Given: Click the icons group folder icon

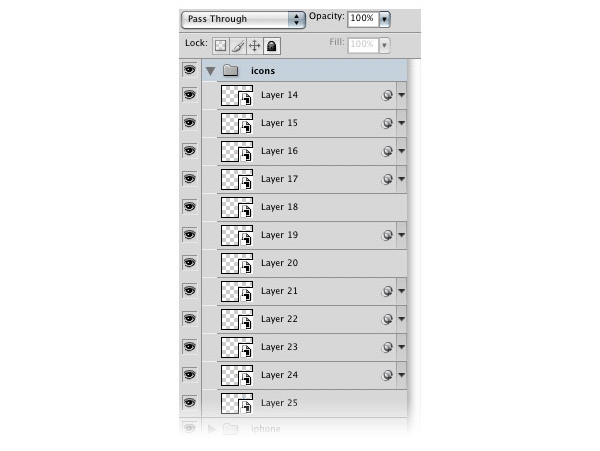Looking at the screenshot, I should pyautogui.click(x=230, y=71).
